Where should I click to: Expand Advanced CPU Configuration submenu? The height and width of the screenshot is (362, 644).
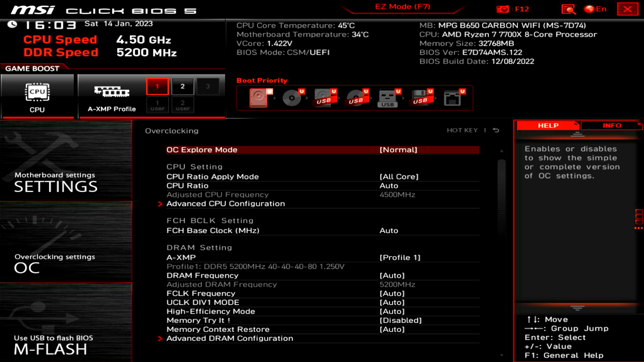coord(225,204)
